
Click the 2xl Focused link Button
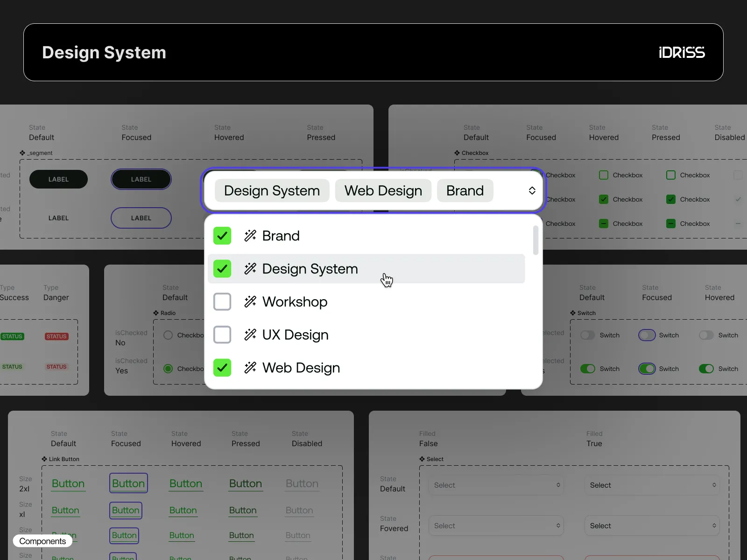(128, 483)
